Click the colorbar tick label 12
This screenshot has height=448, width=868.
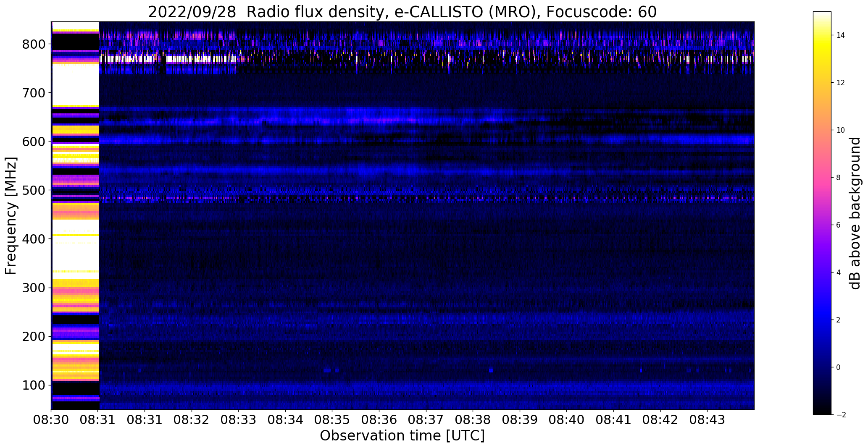pyautogui.click(x=841, y=83)
